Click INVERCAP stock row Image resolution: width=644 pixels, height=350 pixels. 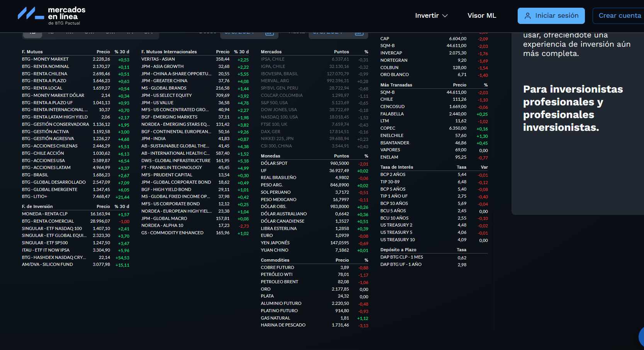pyautogui.click(x=434, y=53)
